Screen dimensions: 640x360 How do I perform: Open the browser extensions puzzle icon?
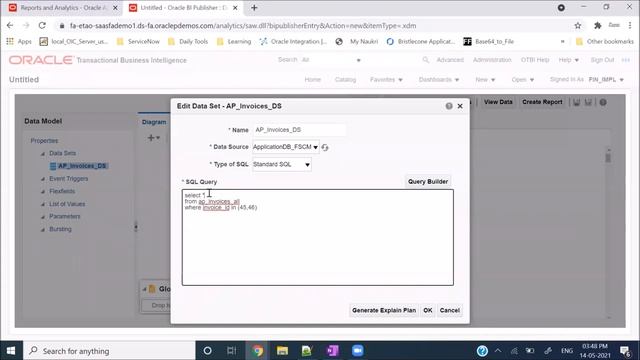(598, 25)
